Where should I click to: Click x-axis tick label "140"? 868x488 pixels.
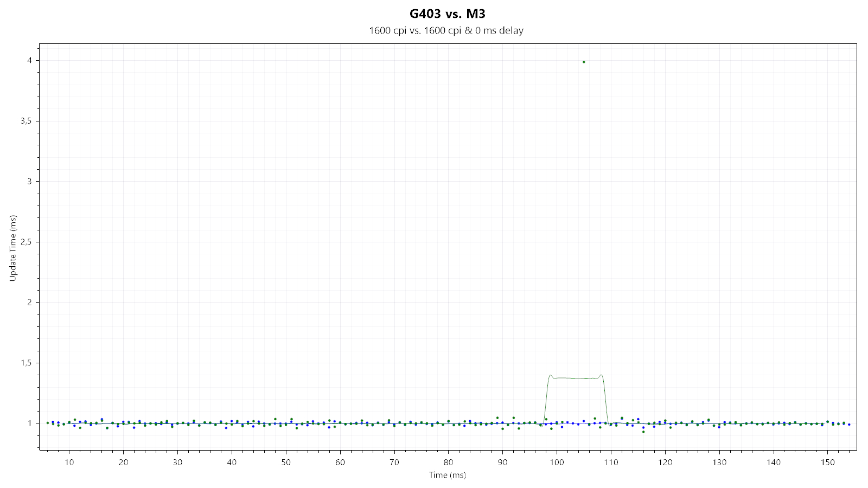point(774,462)
